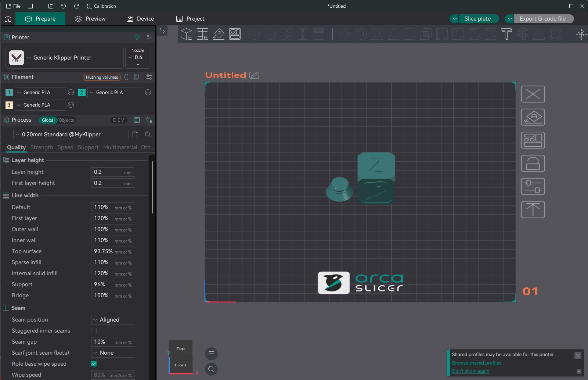Open the Slice plate dropdown arrow
Screen dimensions: 588x380
(x=455, y=19)
